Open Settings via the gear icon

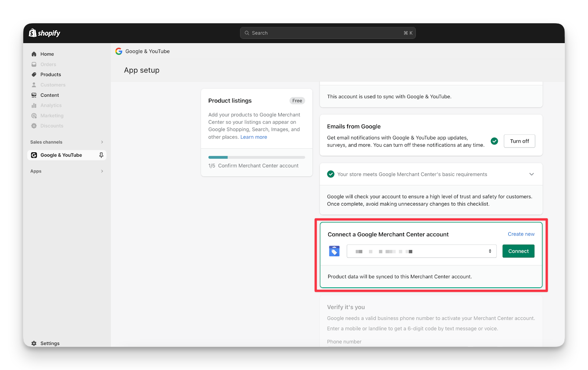(34, 343)
